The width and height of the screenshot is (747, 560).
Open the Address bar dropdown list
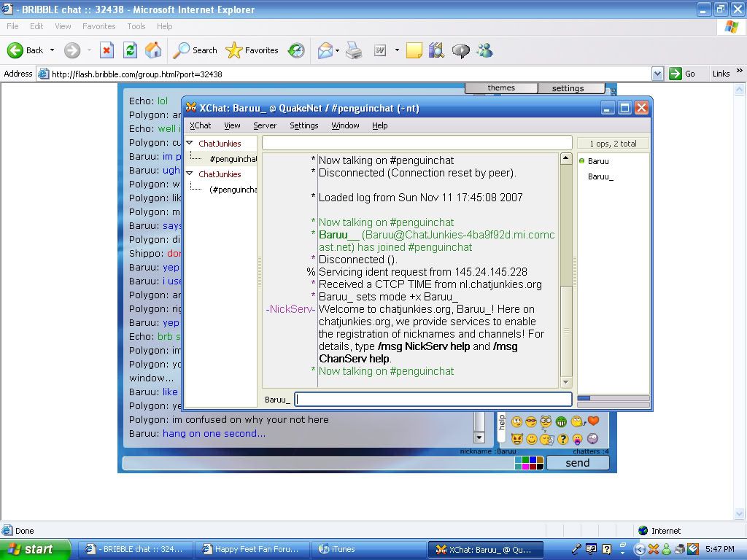click(658, 74)
